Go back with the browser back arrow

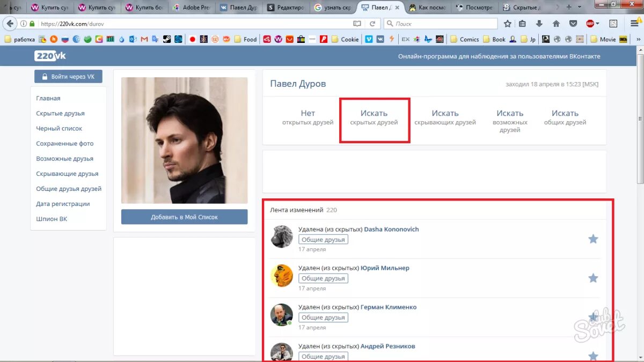[10, 24]
